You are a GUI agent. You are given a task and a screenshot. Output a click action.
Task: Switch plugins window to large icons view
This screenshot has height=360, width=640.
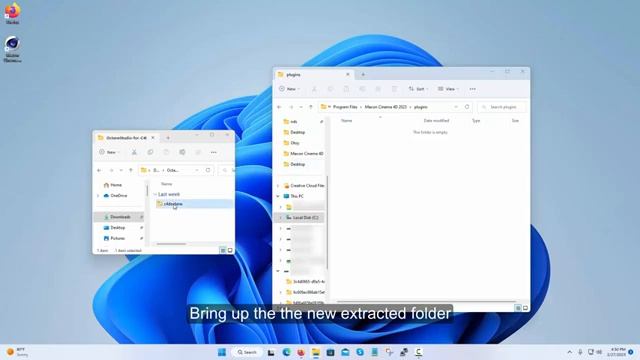(x=525, y=308)
